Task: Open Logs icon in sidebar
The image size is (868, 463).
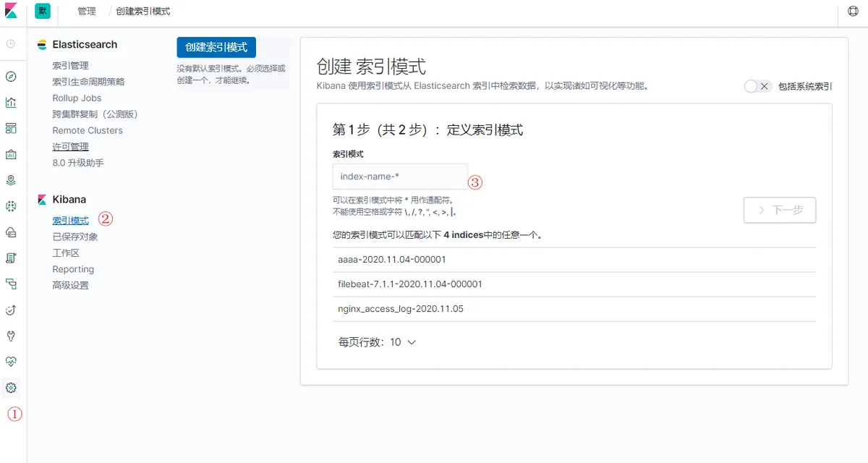Action: coord(11,258)
